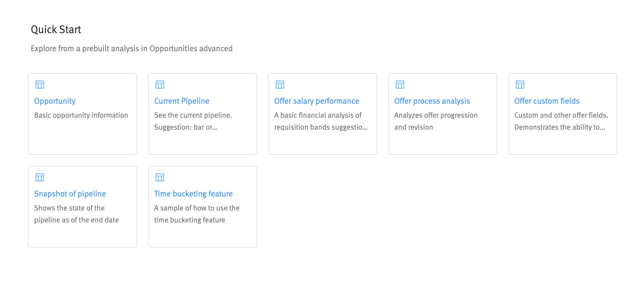This screenshot has height=292, width=644.
Task: Select the Offer salary performance title
Action: (x=317, y=101)
